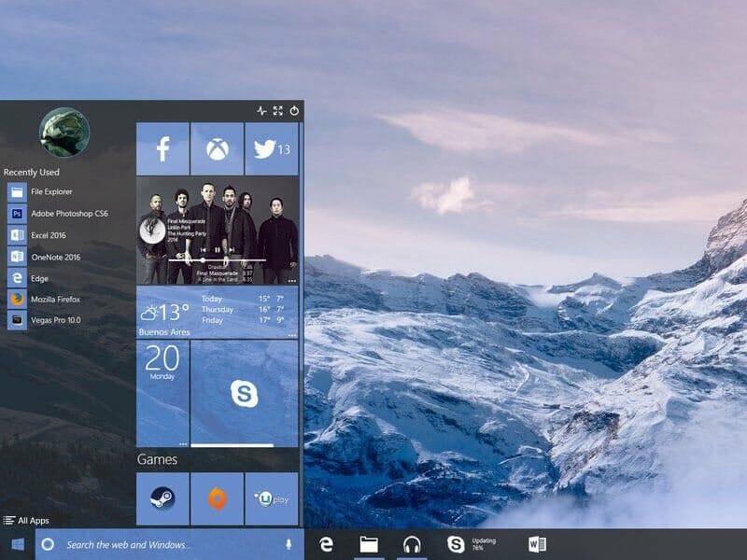
Task: Open the Uplay game tile
Action: [271, 495]
